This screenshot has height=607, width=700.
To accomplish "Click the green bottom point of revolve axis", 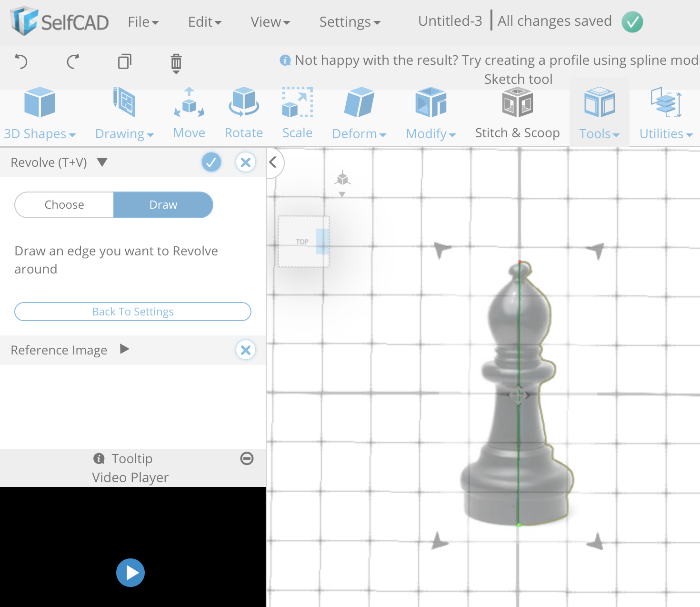I will point(519,525).
